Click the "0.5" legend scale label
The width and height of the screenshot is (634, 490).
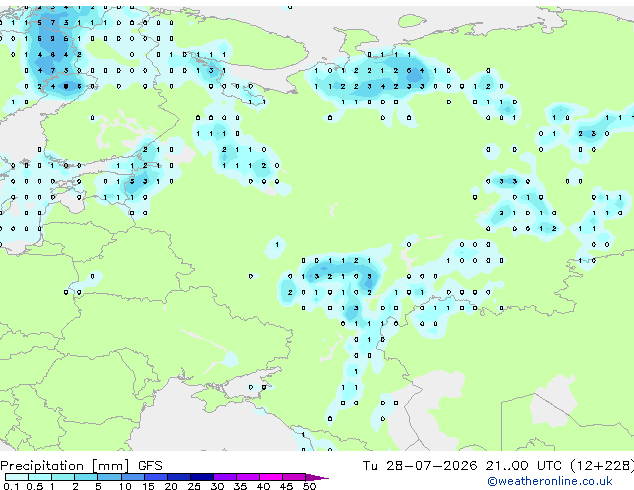click(34, 486)
